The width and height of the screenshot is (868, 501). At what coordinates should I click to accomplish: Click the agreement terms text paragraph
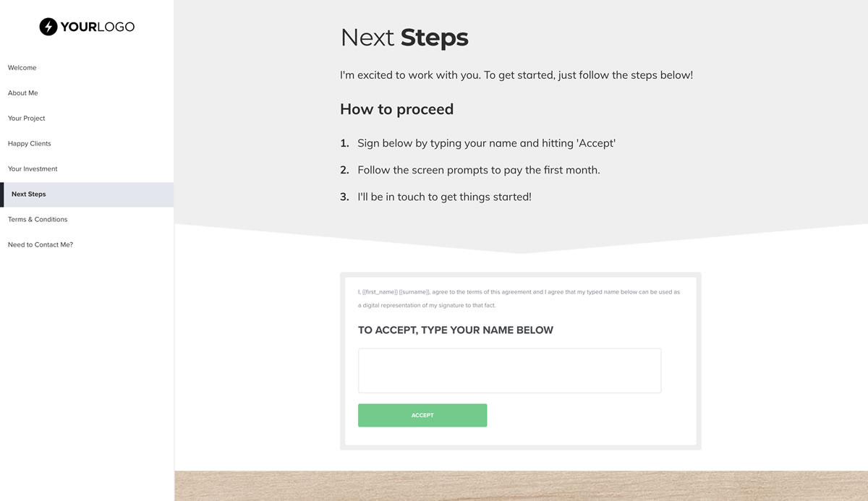click(519, 299)
